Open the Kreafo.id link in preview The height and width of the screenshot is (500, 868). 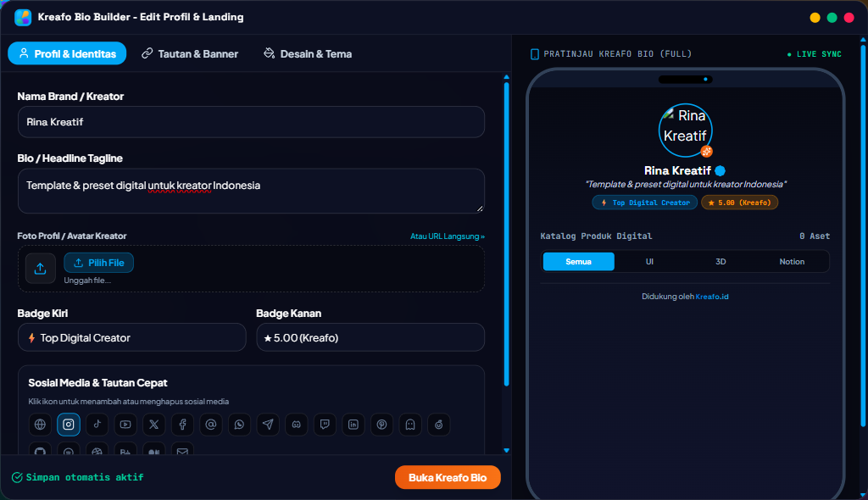(x=712, y=297)
